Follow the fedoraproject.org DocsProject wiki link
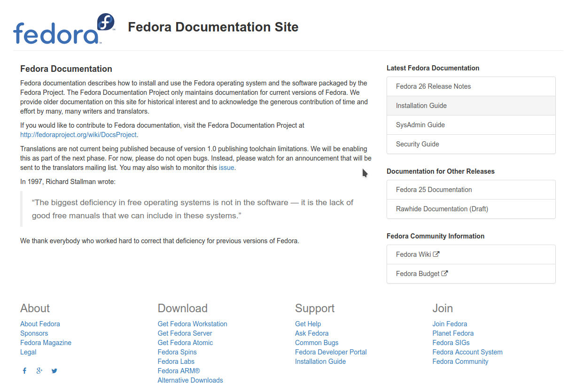567x392 pixels. point(78,135)
